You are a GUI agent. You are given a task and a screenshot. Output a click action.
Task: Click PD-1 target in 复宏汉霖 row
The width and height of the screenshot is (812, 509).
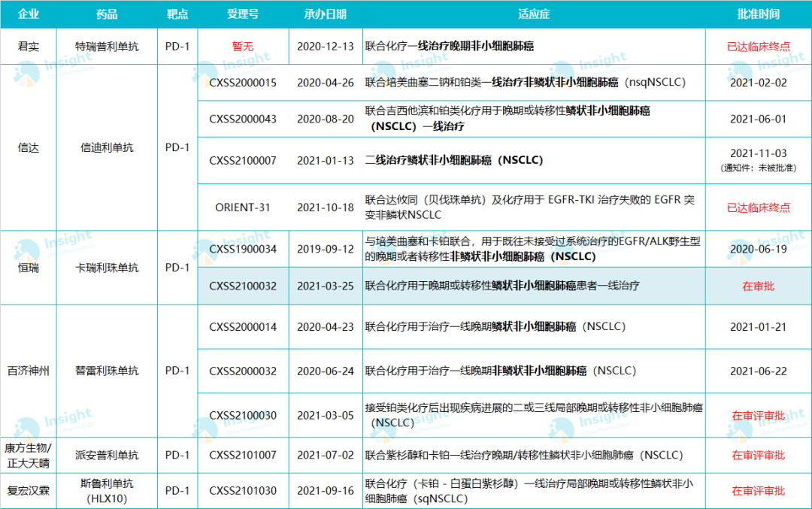[x=177, y=490]
